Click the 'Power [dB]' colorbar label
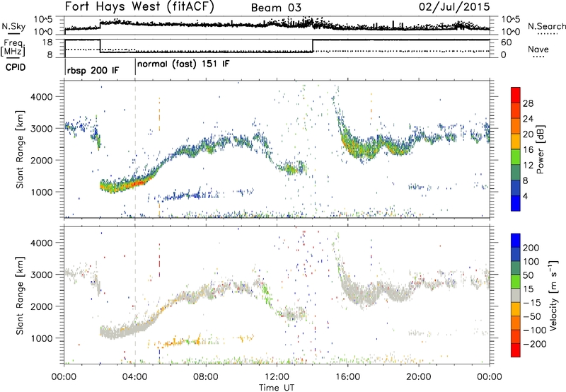The width and height of the screenshot is (566, 392). tap(541, 149)
